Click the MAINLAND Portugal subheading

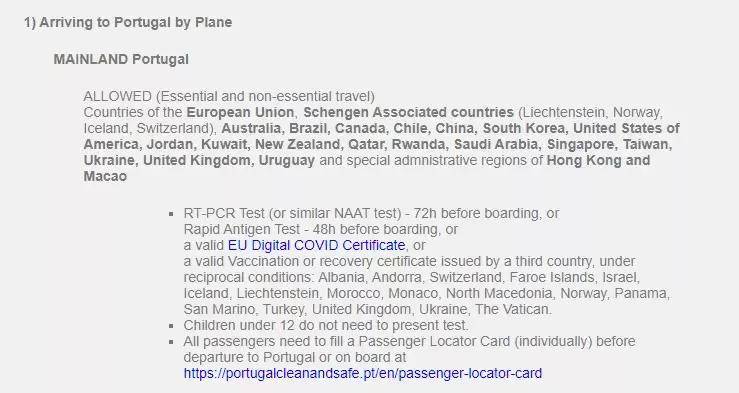pyautogui.click(x=121, y=59)
